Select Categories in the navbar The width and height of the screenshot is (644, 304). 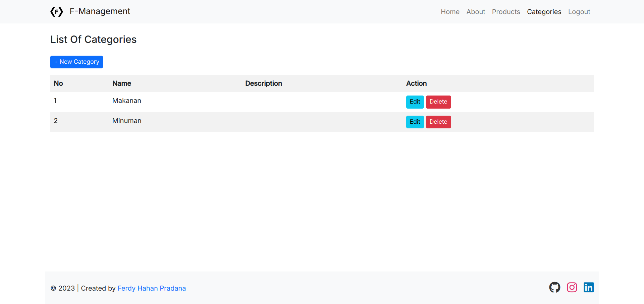pyautogui.click(x=544, y=12)
